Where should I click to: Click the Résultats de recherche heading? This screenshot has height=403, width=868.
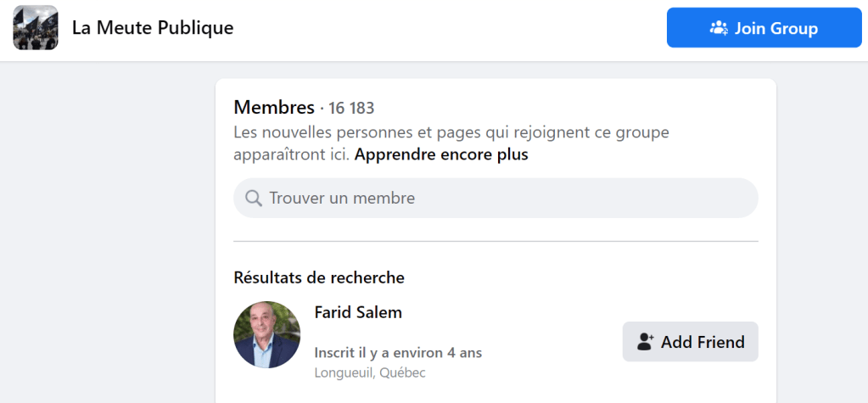319,277
